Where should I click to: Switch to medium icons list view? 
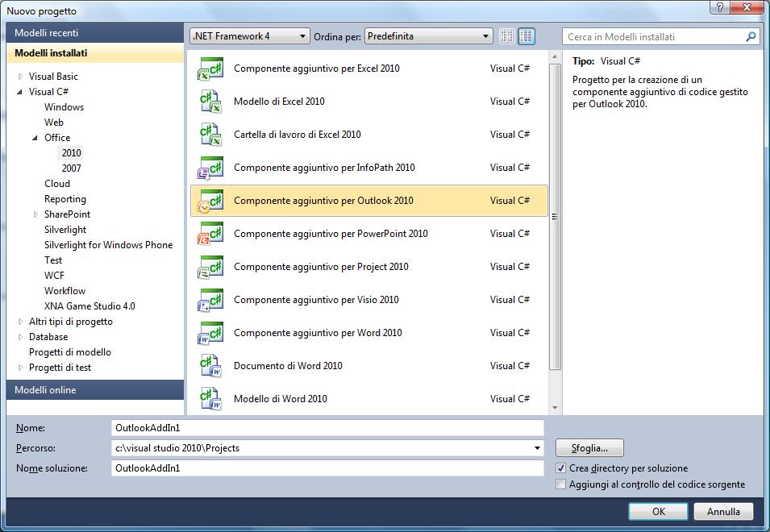click(527, 36)
